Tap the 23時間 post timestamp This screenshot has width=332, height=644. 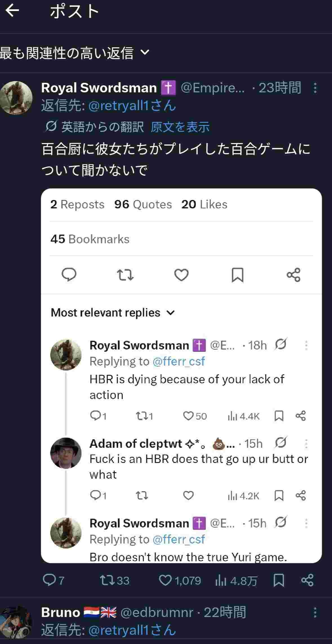pyautogui.click(x=280, y=88)
